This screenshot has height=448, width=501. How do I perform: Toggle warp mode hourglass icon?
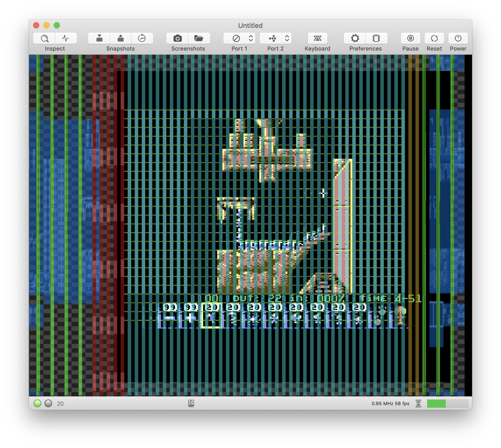click(418, 403)
